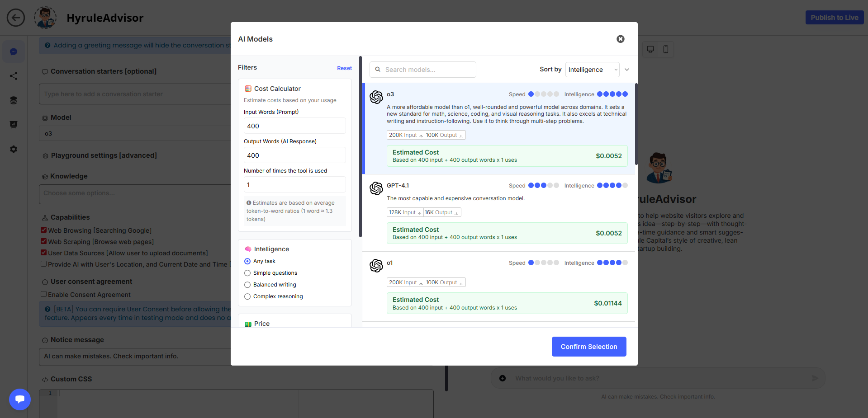Click the Intelligence brain icon
The width and height of the screenshot is (868, 418).
coord(248,249)
